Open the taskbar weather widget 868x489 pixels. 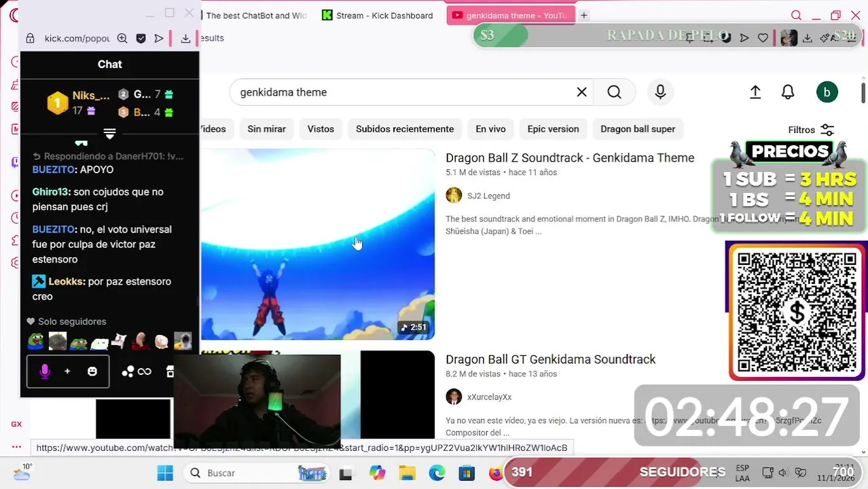(22, 473)
